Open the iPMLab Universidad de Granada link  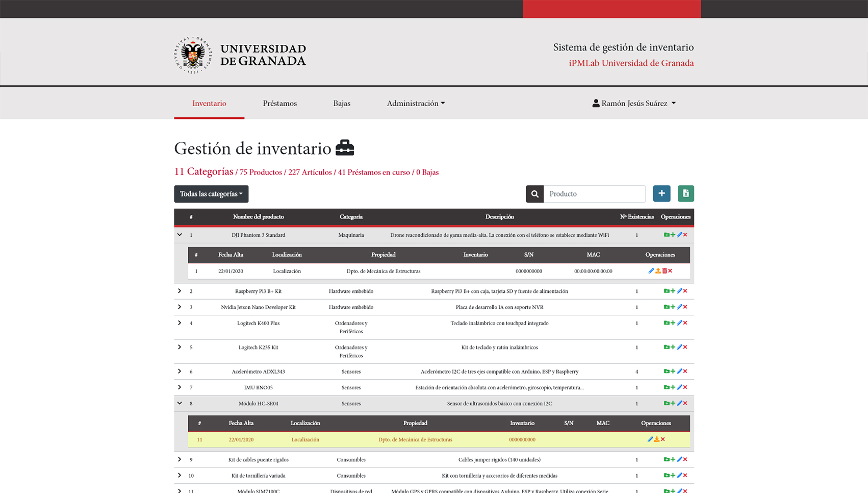click(x=631, y=63)
